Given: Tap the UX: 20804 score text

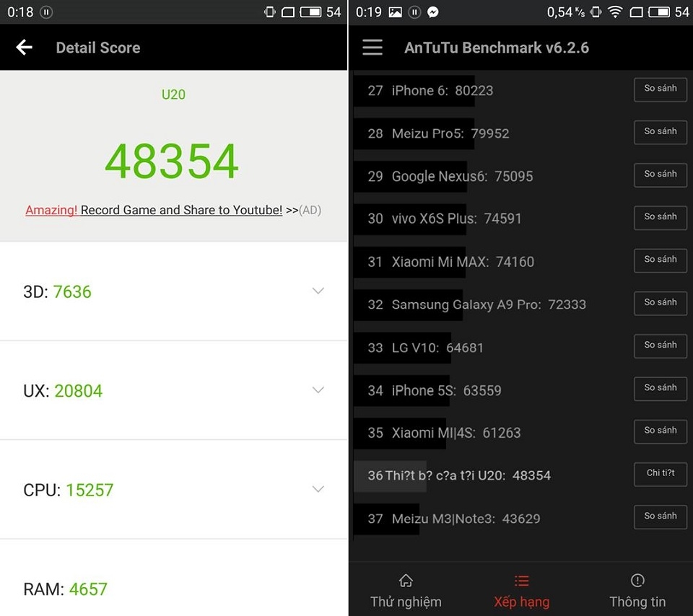Looking at the screenshot, I should pos(63,391).
